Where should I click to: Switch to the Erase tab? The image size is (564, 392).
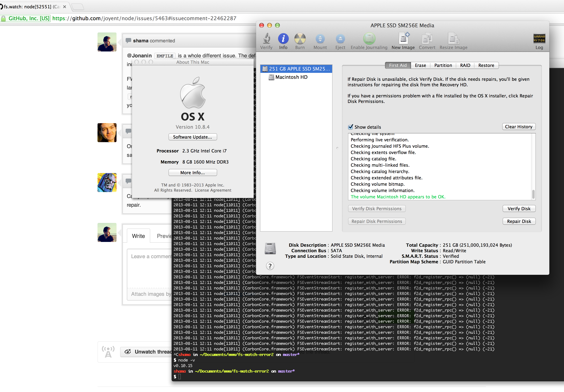[420, 65]
